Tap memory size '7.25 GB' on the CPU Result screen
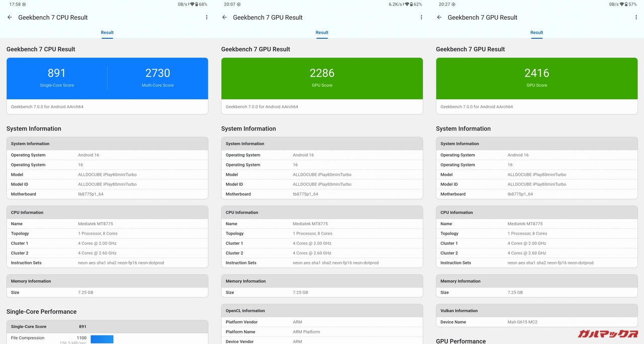This screenshot has height=344, width=644. (x=86, y=293)
